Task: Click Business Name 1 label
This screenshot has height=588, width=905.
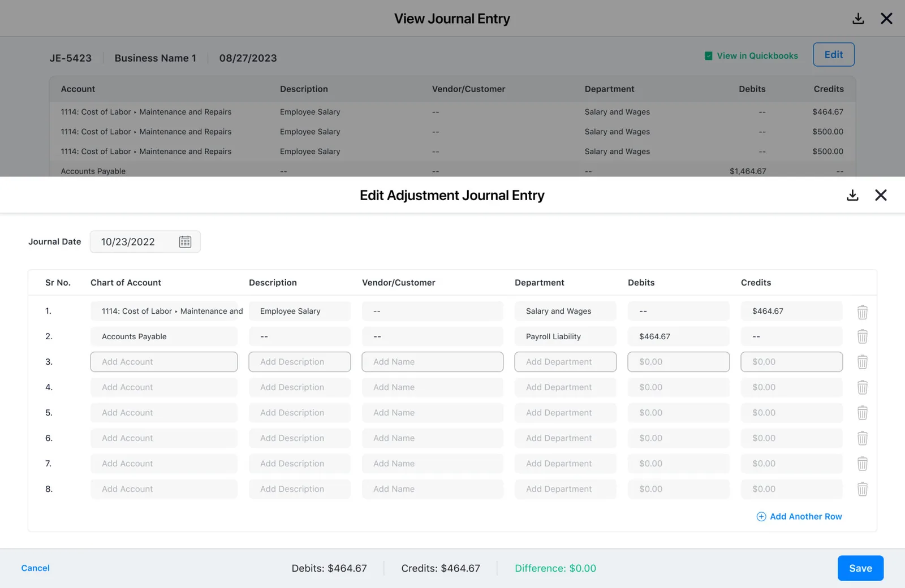Action: [156, 58]
